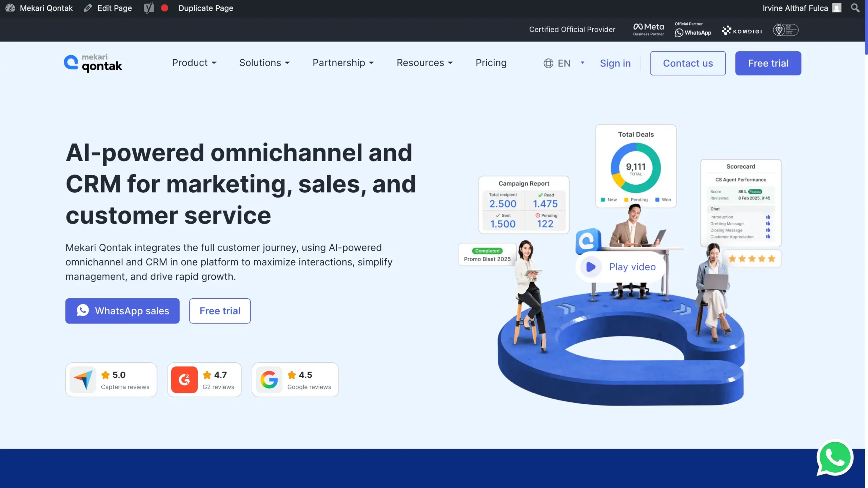Click the Free trial button in header

click(768, 63)
